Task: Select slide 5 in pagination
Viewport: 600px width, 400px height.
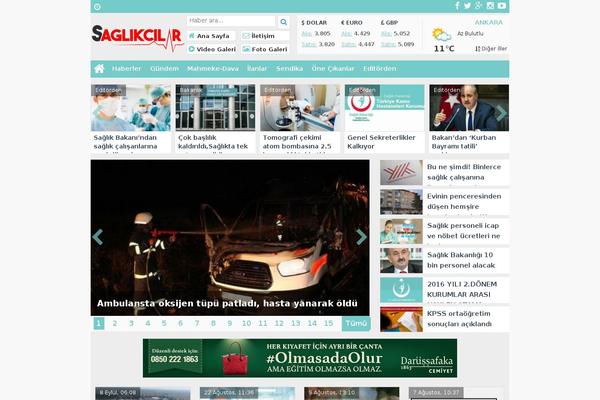Action: point(164,323)
